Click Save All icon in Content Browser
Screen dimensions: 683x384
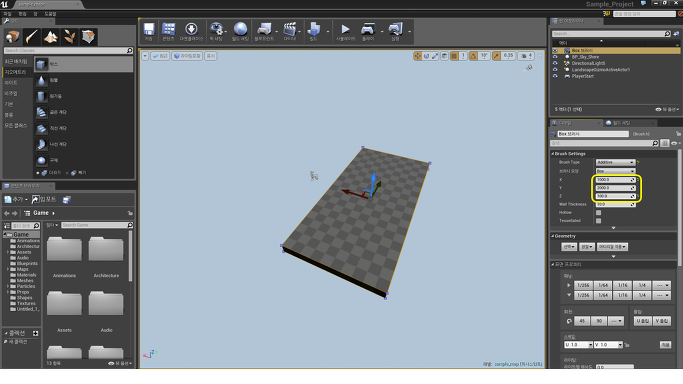click(x=67, y=200)
